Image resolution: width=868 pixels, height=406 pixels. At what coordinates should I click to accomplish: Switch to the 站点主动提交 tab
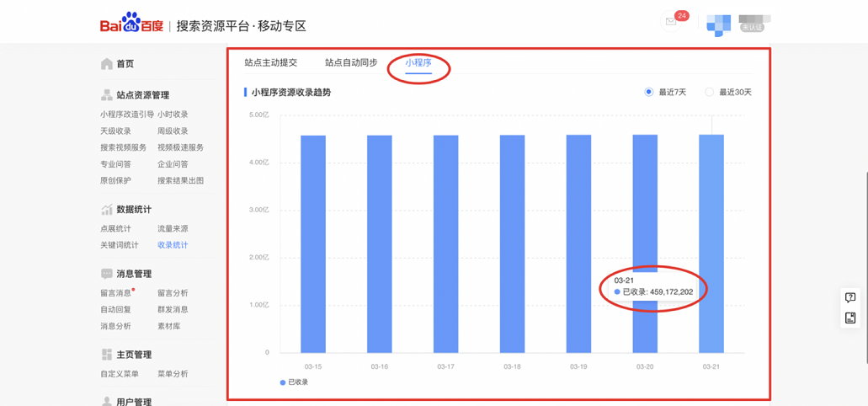pos(270,63)
